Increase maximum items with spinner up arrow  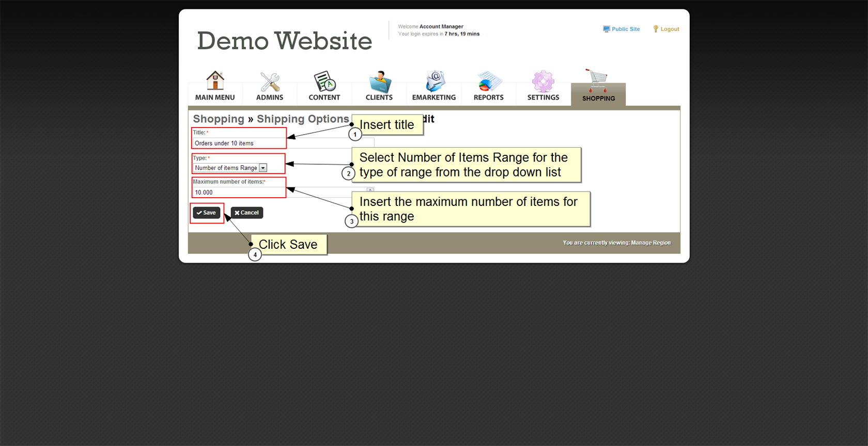pyautogui.click(x=370, y=189)
